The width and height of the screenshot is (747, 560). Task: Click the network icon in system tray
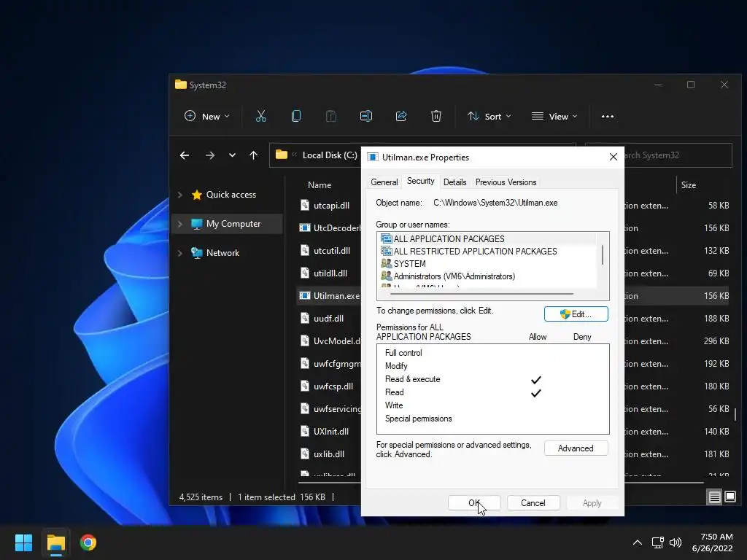[x=657, y=542]
